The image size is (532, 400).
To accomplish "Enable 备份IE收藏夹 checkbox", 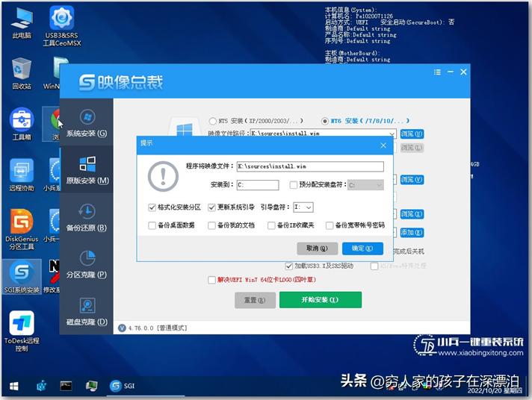I will click(271, 225).
